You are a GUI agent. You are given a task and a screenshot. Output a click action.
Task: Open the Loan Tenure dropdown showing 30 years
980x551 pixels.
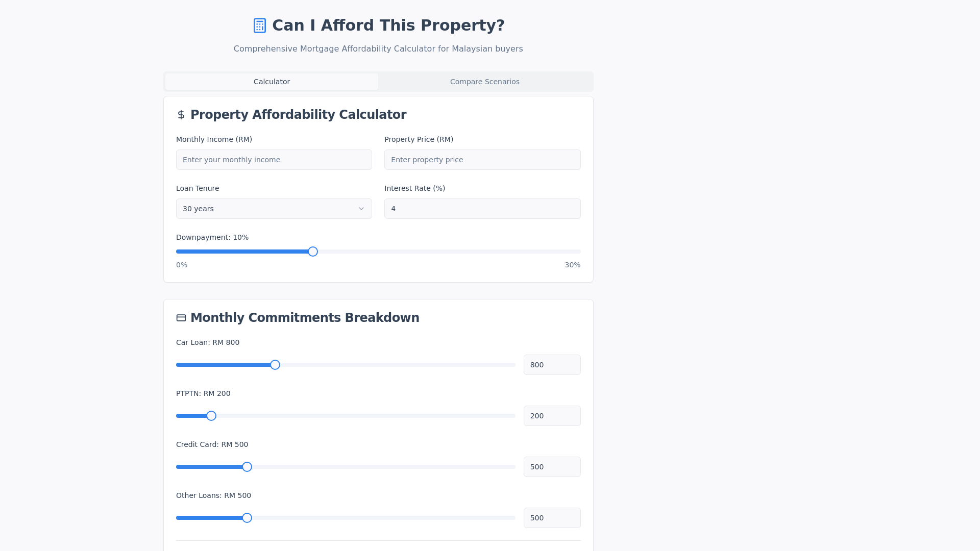pos(274,209)
